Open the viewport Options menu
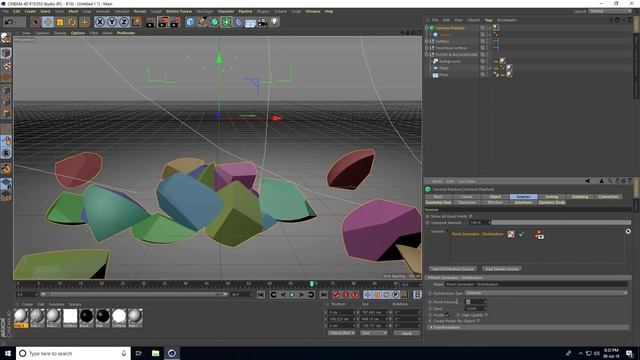The width and height of the screenshot is (640, 360). click(x=78, y=33)
